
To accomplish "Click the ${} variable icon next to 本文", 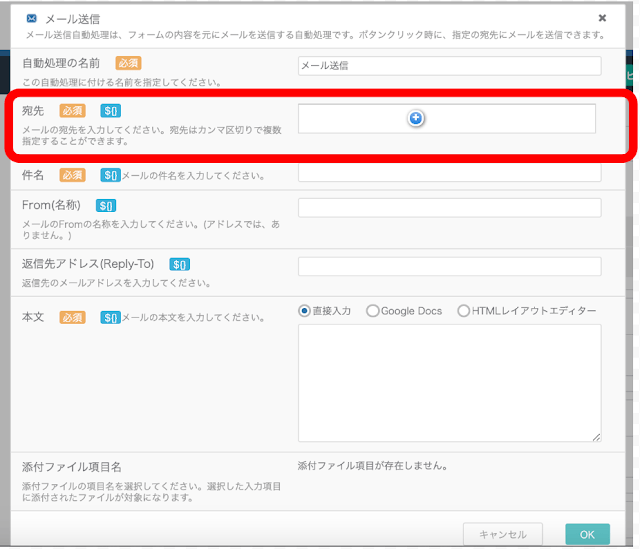I will coord(111,317).
